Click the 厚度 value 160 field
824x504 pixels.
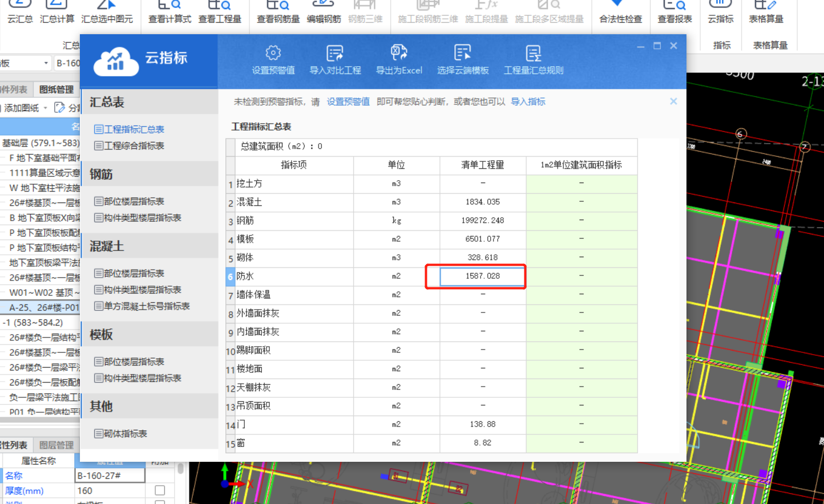tap(110, 490)
